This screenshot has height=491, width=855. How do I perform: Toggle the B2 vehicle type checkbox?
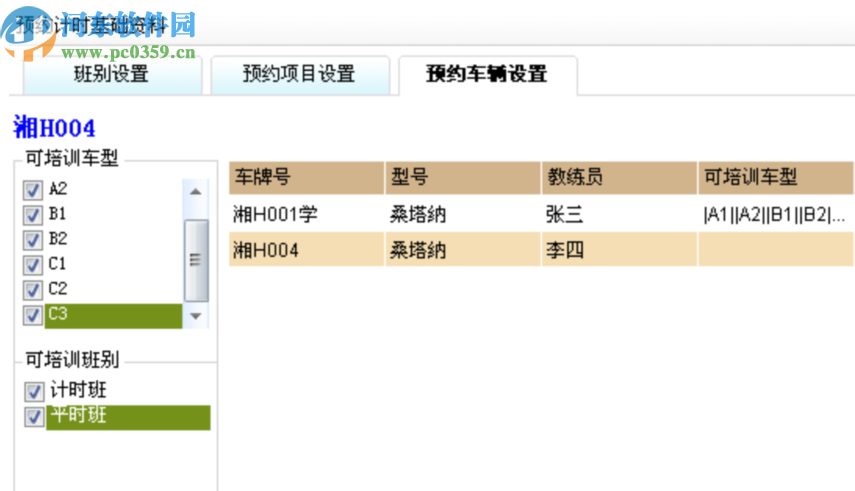pos(33,240)
